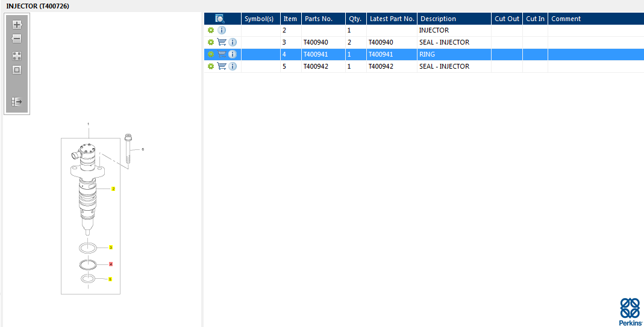The height and width of the screenshot is (327, 644).
Task: Click the Cut In column header
Action: (x=535, y=19)
